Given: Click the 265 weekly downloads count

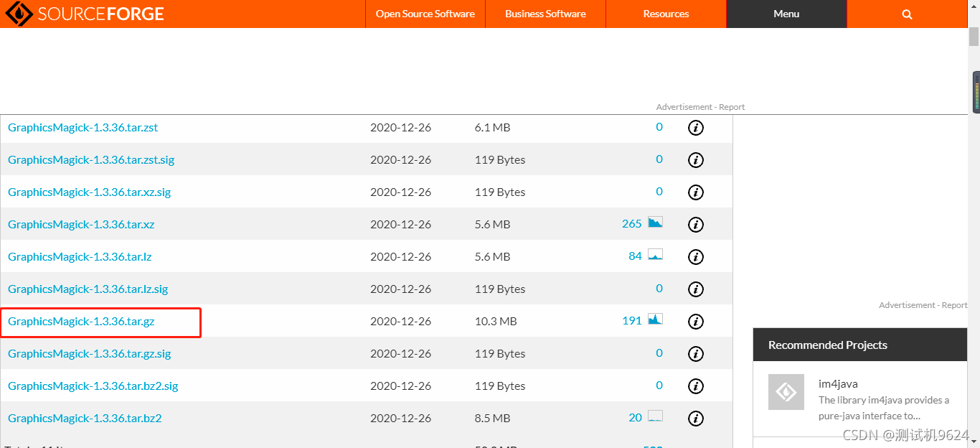Looking at the screenshot, I should coord(632,224).
